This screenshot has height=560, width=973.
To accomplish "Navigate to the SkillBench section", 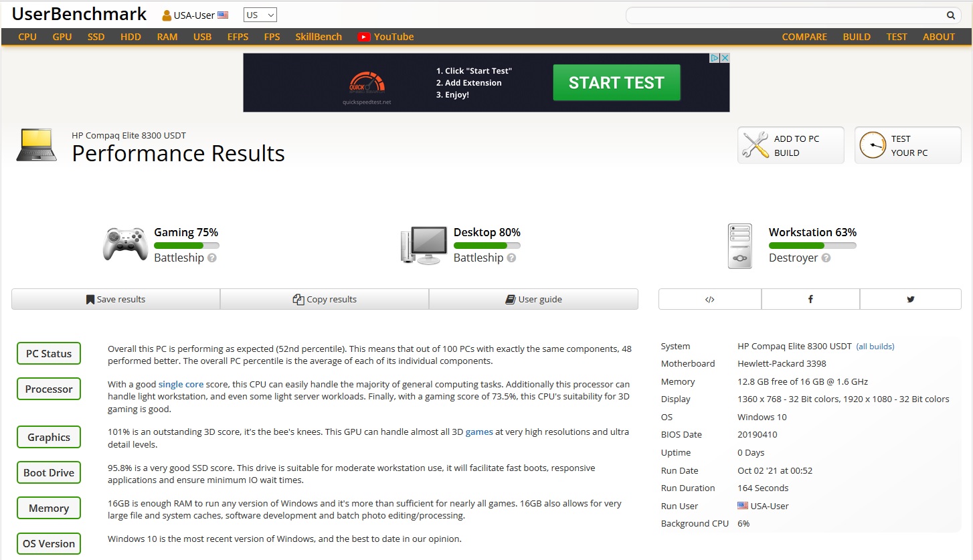I will (x=319, y=37).
